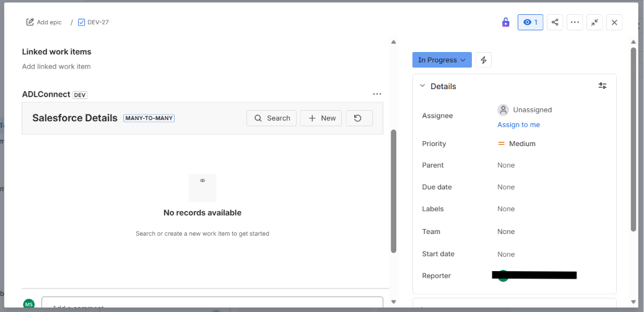Click the Add epic text link
644x312 pixels.
50,22
